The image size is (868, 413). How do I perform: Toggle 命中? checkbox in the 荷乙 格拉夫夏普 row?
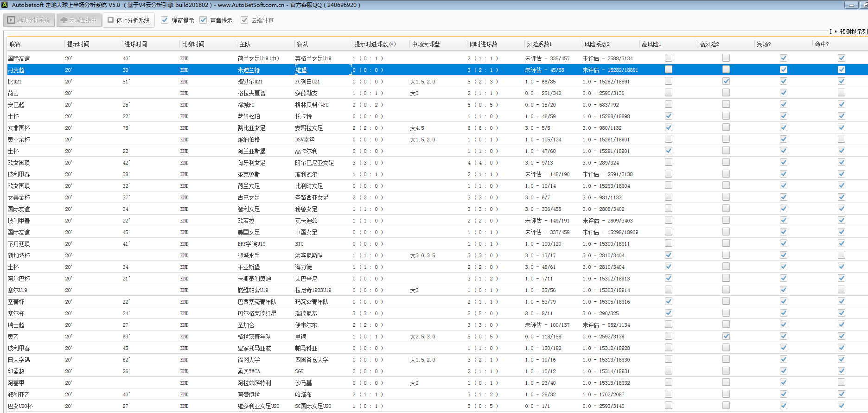click(x=842, y=93)
